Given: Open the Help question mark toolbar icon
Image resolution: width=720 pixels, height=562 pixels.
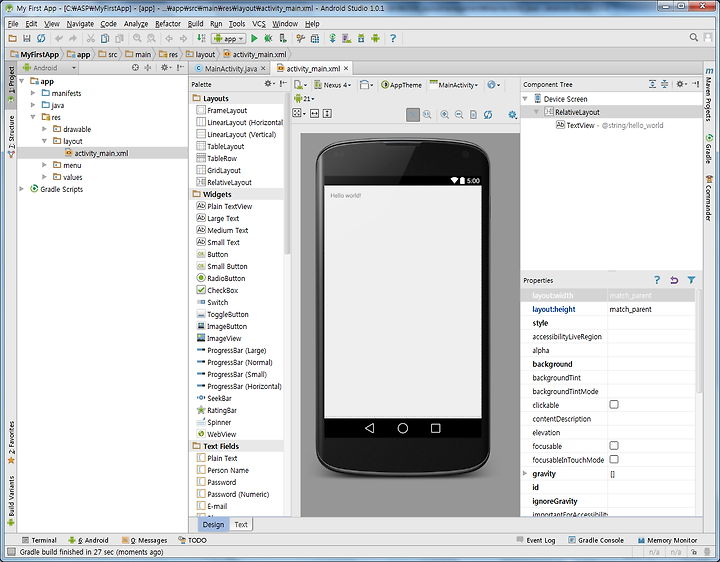Looking at the screenshot, I should 393,39.
